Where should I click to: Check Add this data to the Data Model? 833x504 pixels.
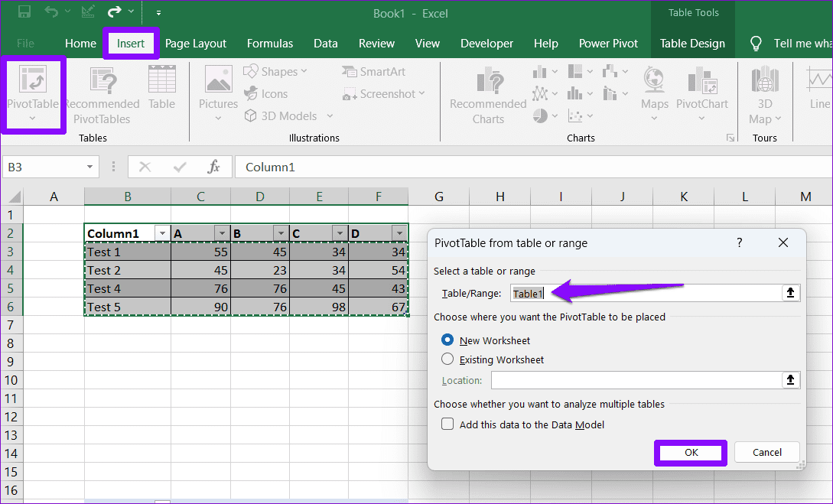pyautogui.click(x=447, y=423)
